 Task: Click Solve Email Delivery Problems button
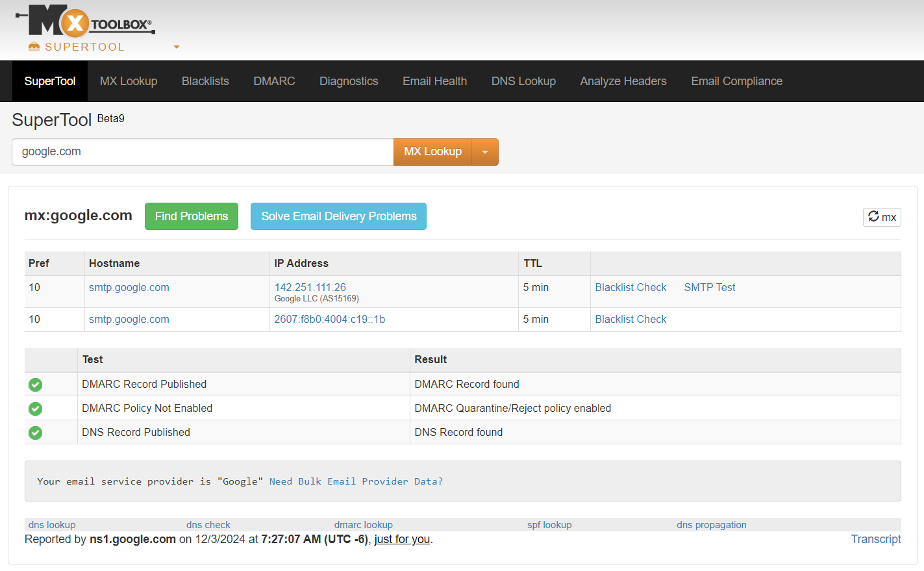[x=338, y=216]
